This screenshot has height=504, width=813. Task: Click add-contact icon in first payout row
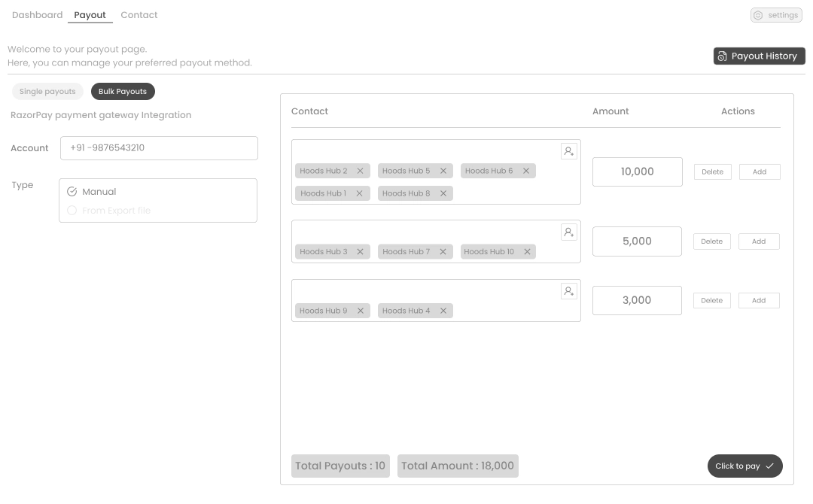(x=569, y=151)
